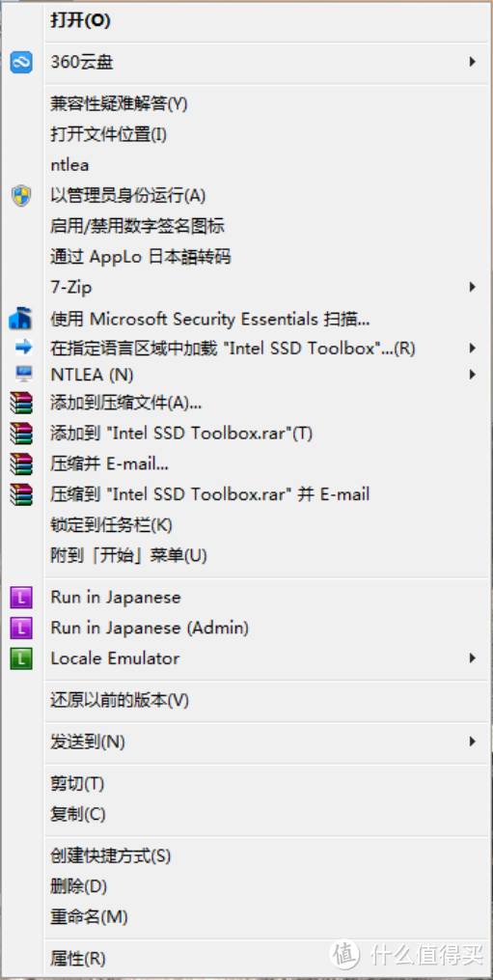Viewport: 493px width, 980px height.
Task: Choose 通过 AppLo 日本語转码
Action: tap(141, 257)
